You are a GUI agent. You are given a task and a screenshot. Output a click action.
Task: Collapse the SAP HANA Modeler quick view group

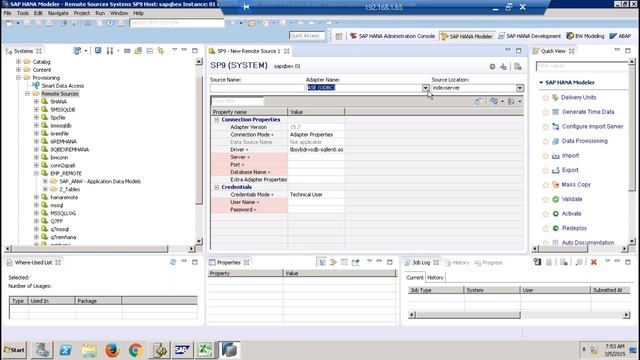541,82
